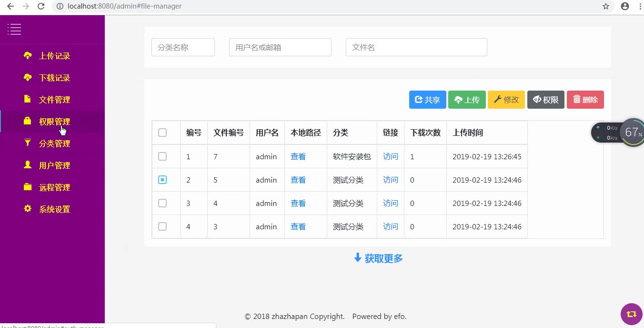This screenshot has height=328, width=644.
Task: Click the file management document icon
Action: click(28, 99)
